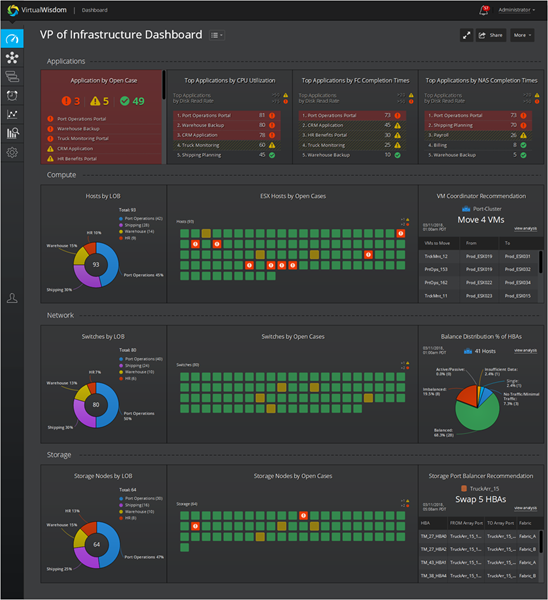Screen dimensions: 548x600
Task: Click the red critical cases count 3
Action: pos(71,101)
